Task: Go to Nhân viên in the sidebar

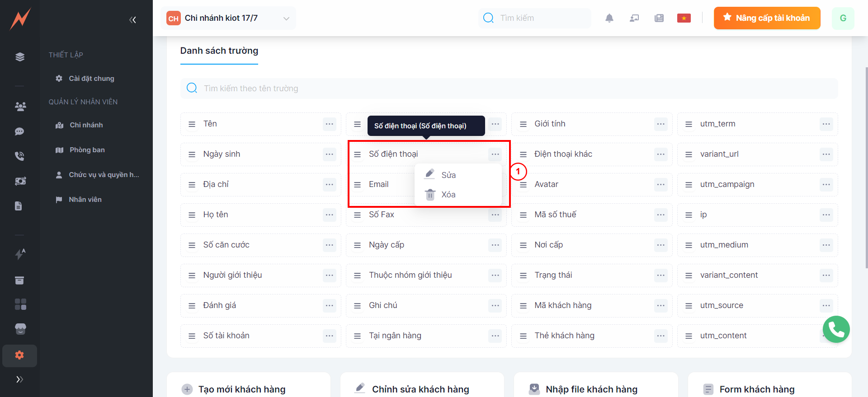Action: tap(85, 200)
